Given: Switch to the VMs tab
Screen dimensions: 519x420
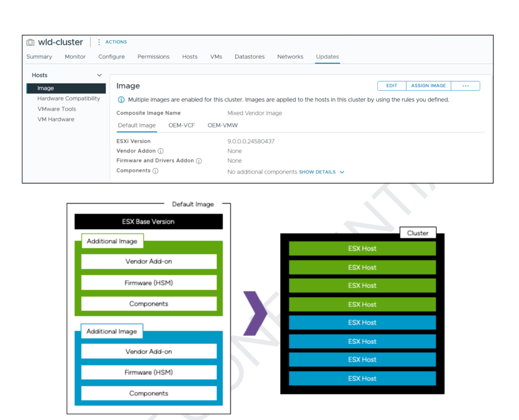Looking at the screenshot, I should (216, 57).
